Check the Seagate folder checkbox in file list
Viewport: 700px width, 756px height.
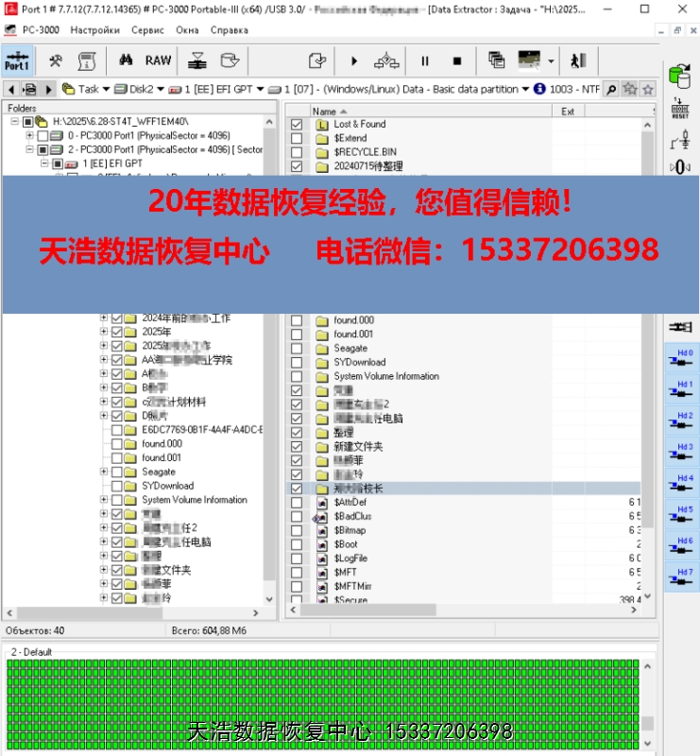pos(297,349)
